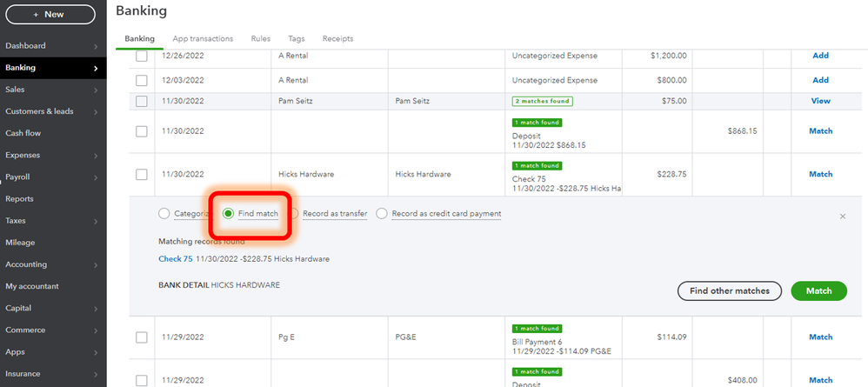868x387 pixels.
Task: Expand the Sales chevron arrow
Action: (x=96, y=90)
